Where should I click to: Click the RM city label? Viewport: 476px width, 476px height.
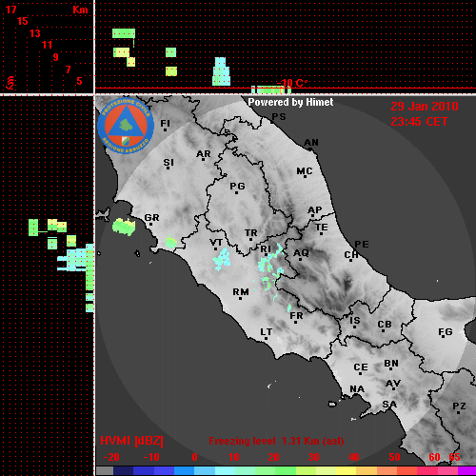point(241,291)
